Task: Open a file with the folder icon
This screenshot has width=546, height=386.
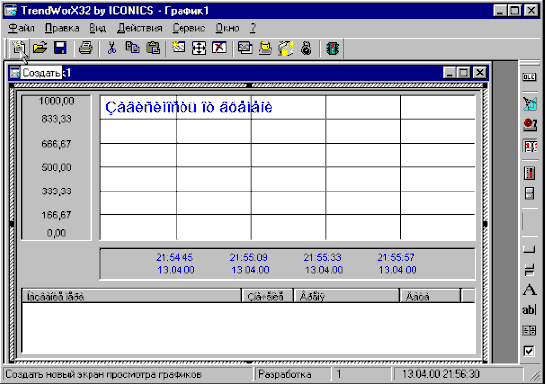Action: [x=40, y=48]
